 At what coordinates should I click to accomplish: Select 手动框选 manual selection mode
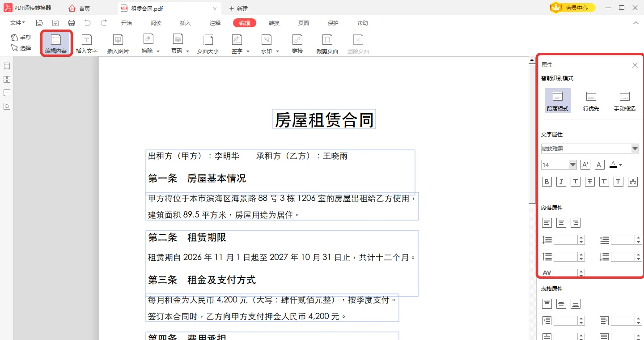pos(625,101)
